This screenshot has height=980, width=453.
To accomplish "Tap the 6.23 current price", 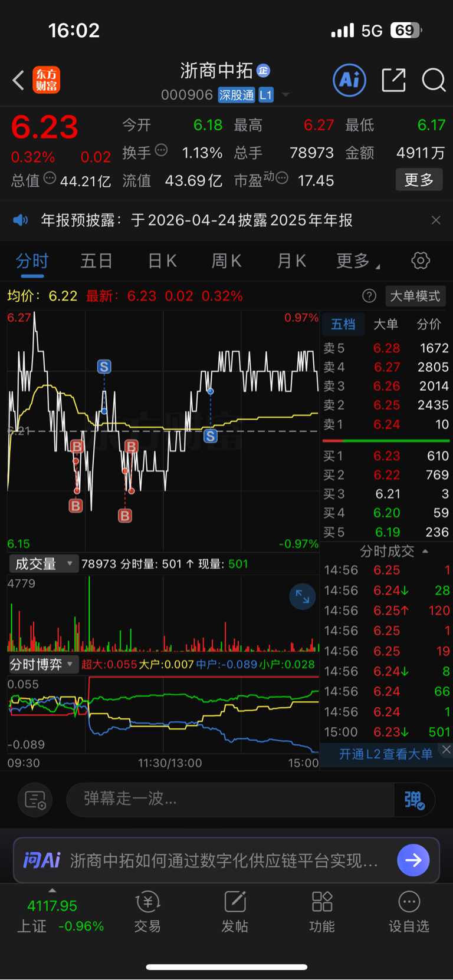I will click(45, 127).
